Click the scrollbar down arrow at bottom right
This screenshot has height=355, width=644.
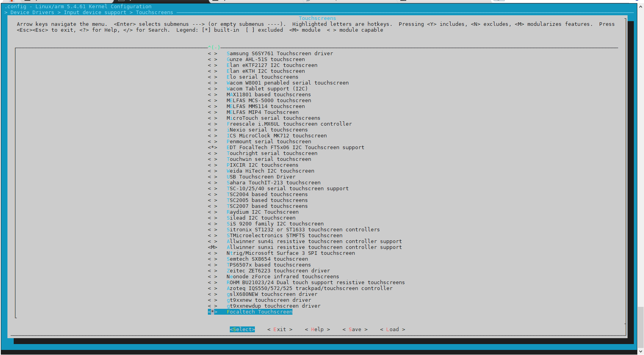point(640,351)
